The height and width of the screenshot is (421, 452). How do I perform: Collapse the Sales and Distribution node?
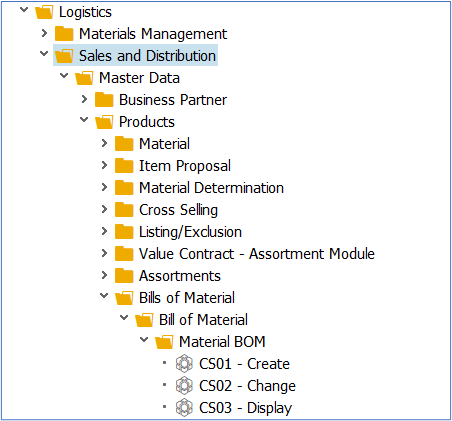44,53
